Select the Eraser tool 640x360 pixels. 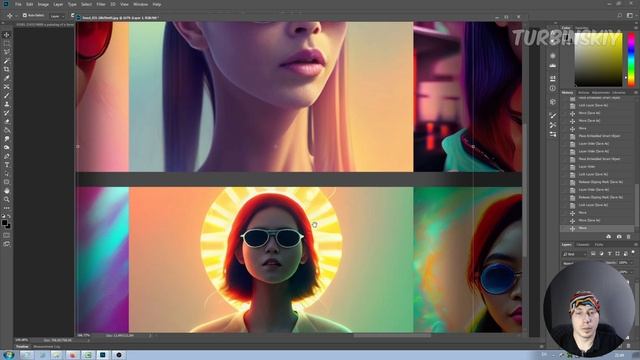tap(7, 122)
